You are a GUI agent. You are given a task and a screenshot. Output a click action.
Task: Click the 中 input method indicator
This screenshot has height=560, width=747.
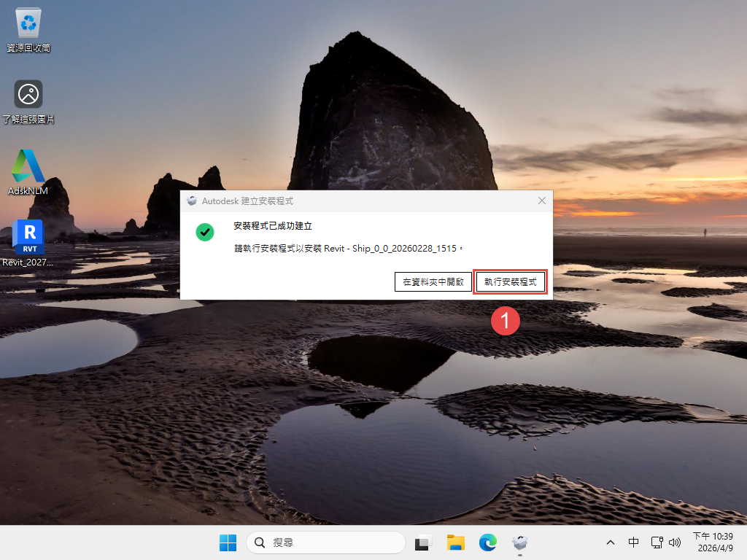tap(633, 542)
